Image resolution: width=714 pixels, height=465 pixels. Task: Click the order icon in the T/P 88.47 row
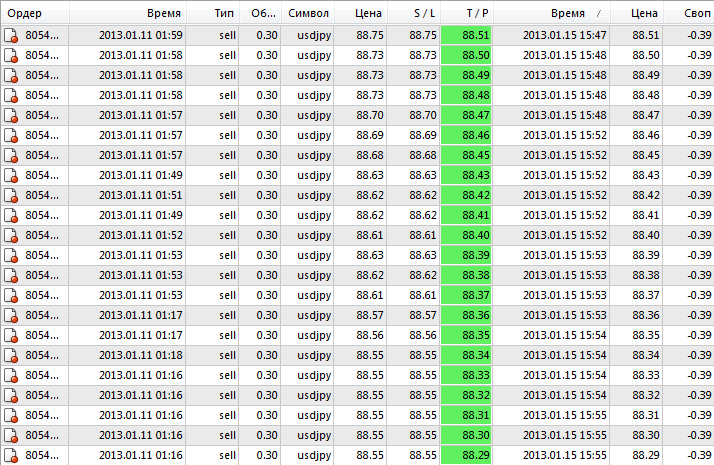click(11, 116)
